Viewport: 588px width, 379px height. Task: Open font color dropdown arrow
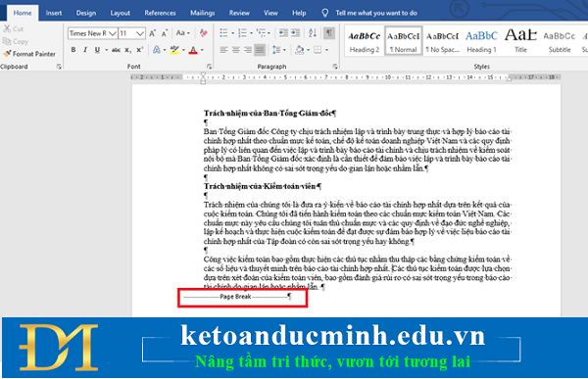[202, 50]
